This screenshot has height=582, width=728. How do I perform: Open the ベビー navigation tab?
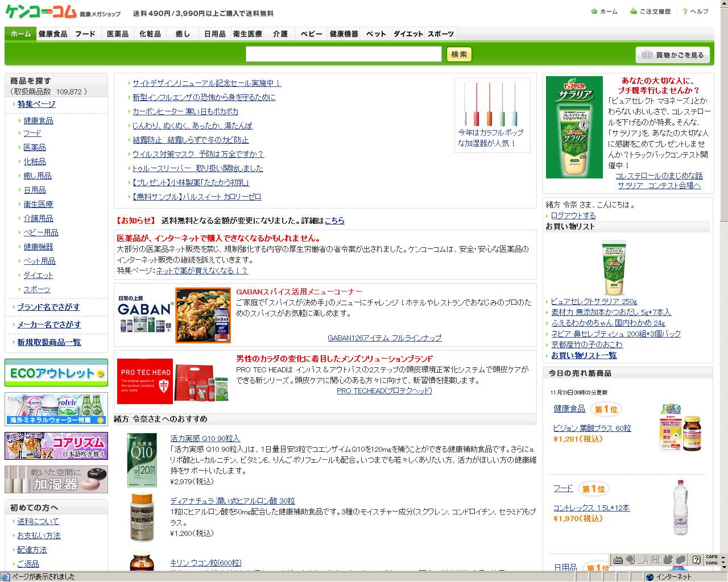312,34
